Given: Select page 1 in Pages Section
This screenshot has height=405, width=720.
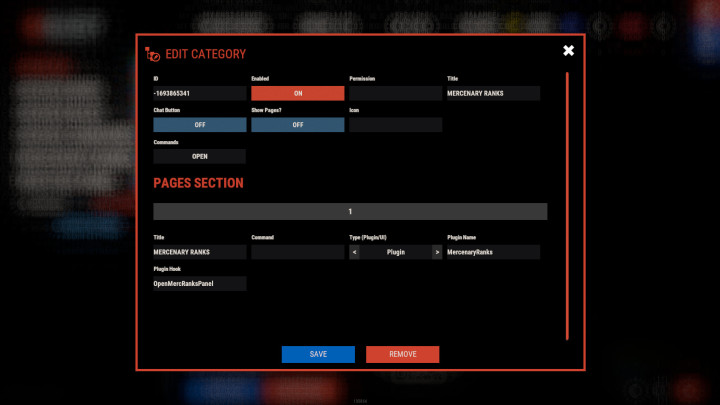Looking at the screenshot, I should point(350,212).
